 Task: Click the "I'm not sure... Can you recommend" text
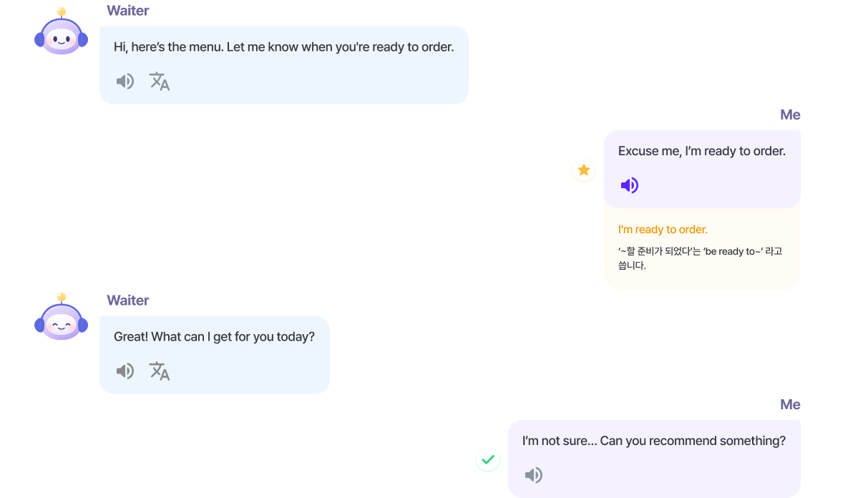pyautogui.click(x=654, y=441)
